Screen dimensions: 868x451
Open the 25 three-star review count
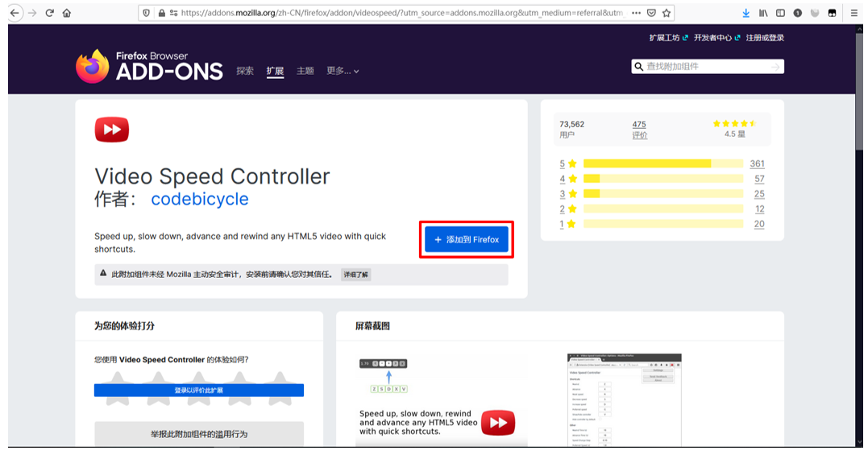point(759,193)
